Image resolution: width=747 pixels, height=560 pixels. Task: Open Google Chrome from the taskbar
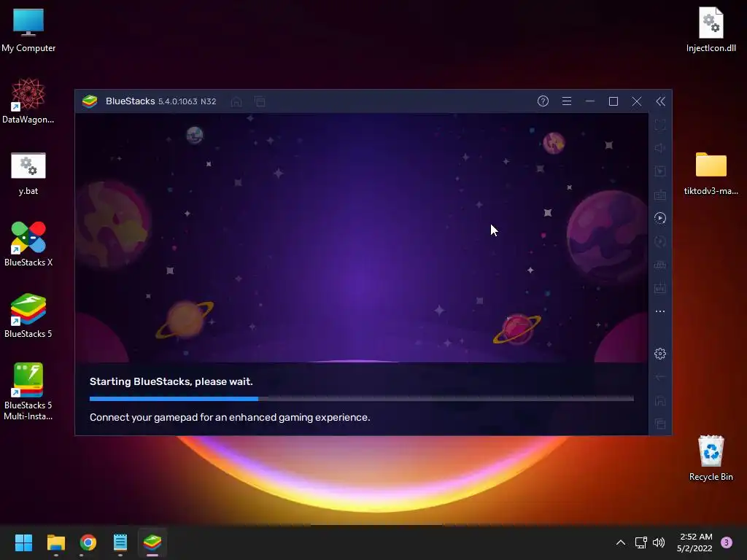88,542
